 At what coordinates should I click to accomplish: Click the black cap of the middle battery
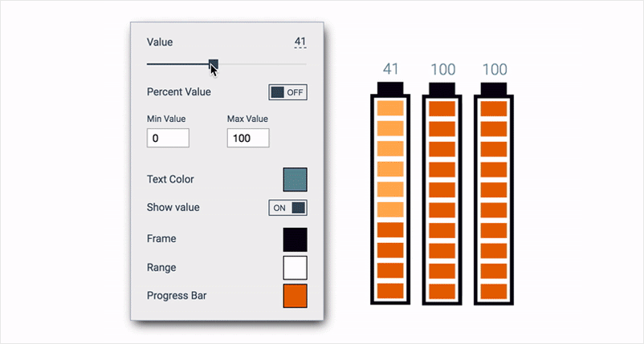point(442,87)
